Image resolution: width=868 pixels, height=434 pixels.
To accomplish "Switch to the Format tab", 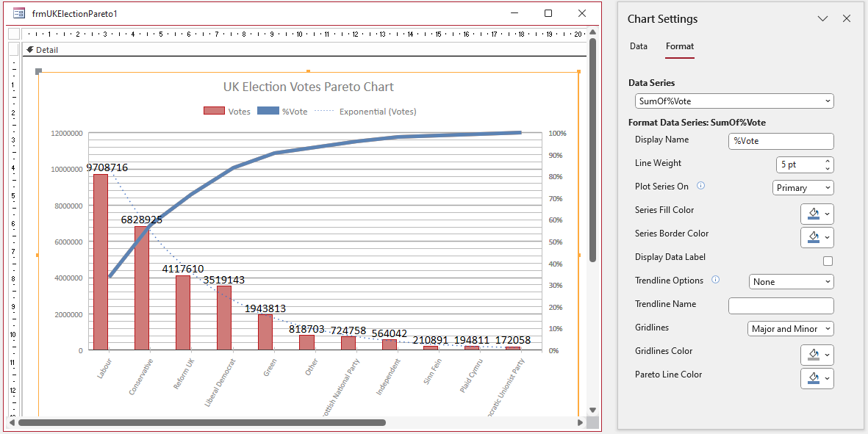I will point(680,46).
